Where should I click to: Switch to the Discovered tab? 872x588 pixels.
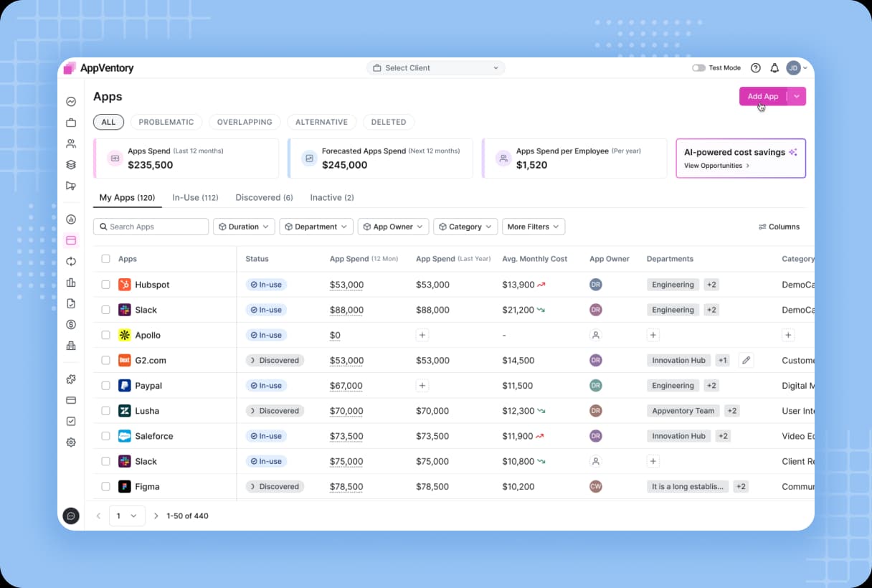coord(264,197)
